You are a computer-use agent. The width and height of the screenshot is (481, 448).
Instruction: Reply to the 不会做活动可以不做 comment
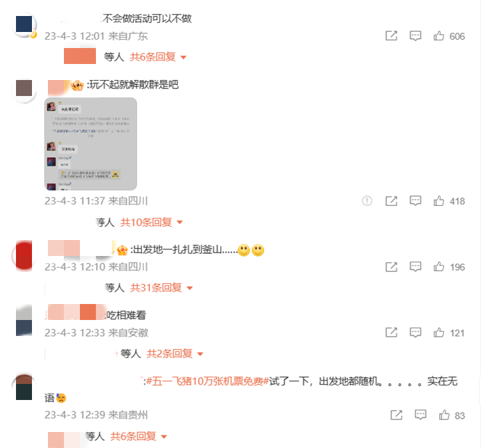click(x=415, y=36)
